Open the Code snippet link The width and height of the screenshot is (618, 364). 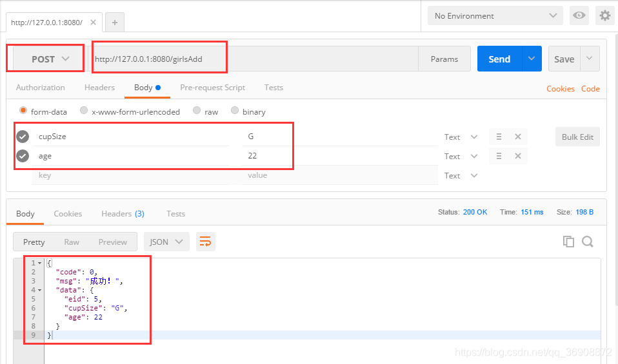(590, 88)
